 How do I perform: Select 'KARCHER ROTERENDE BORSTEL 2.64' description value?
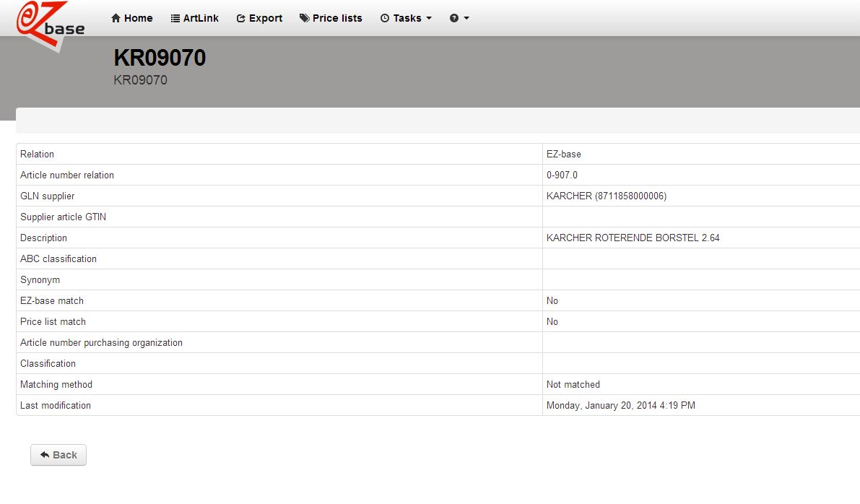coord(633,238)
